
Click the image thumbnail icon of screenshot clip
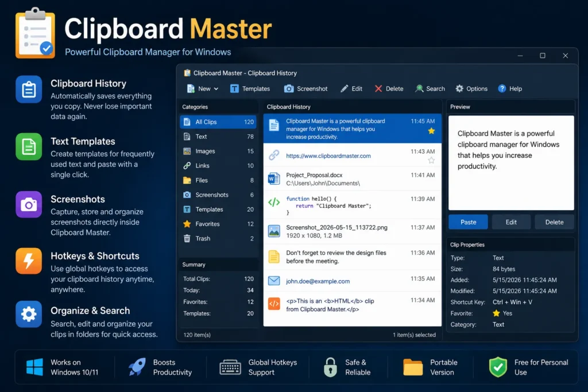pyautogui.click(x=274, y=231)
